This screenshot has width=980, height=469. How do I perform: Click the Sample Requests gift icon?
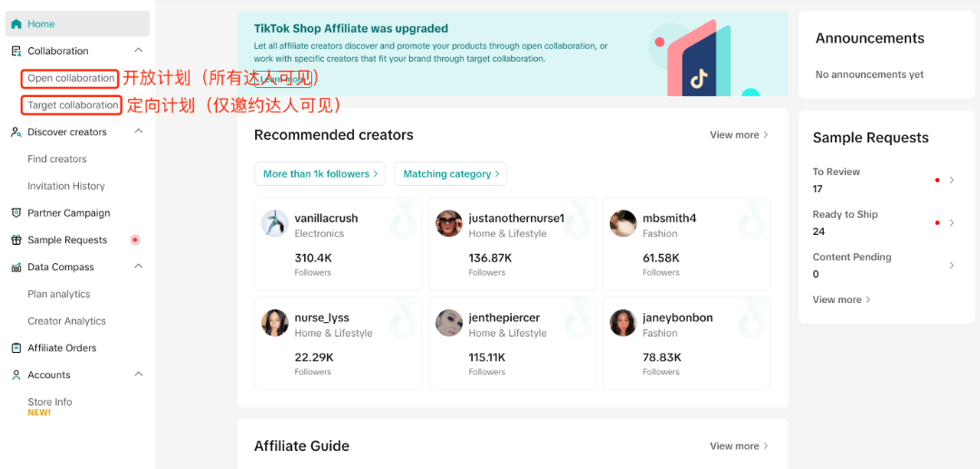point(16,239)
